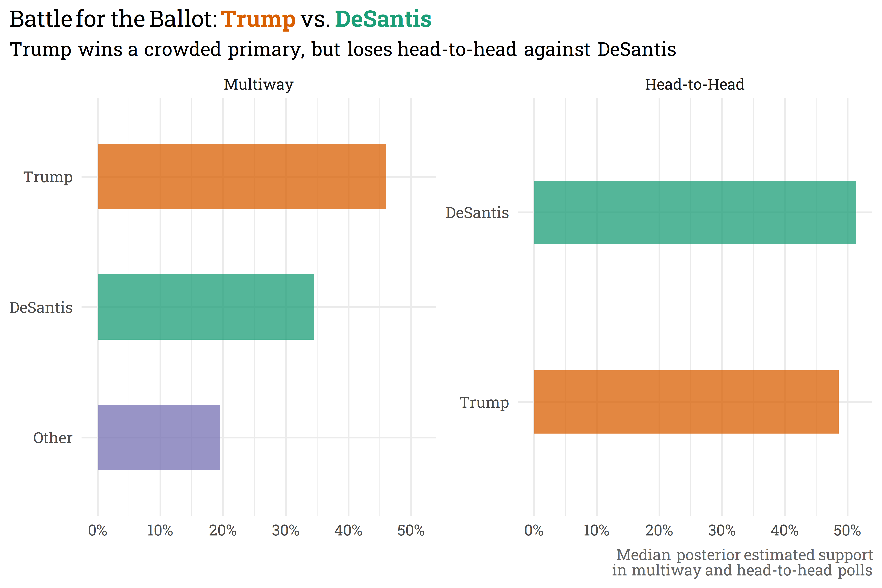
Task: Click the DeSantis axis label in Multiway panel
Action: pos(41,308)
